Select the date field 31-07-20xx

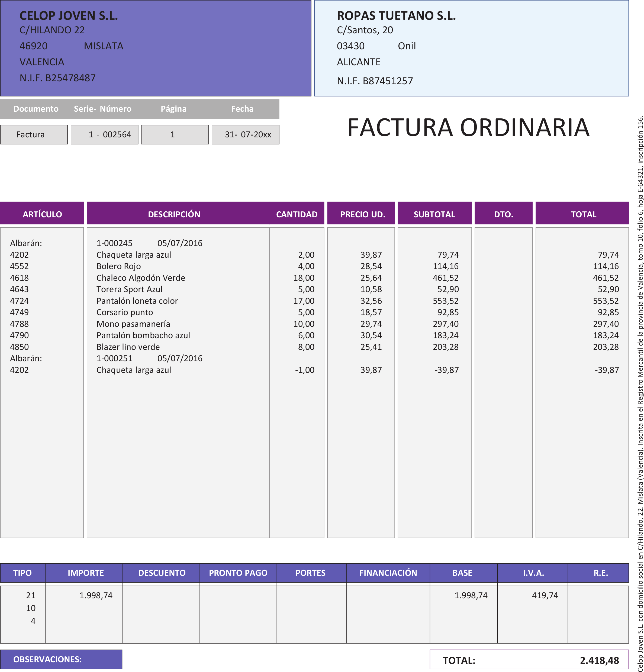[x=245, y=134]
